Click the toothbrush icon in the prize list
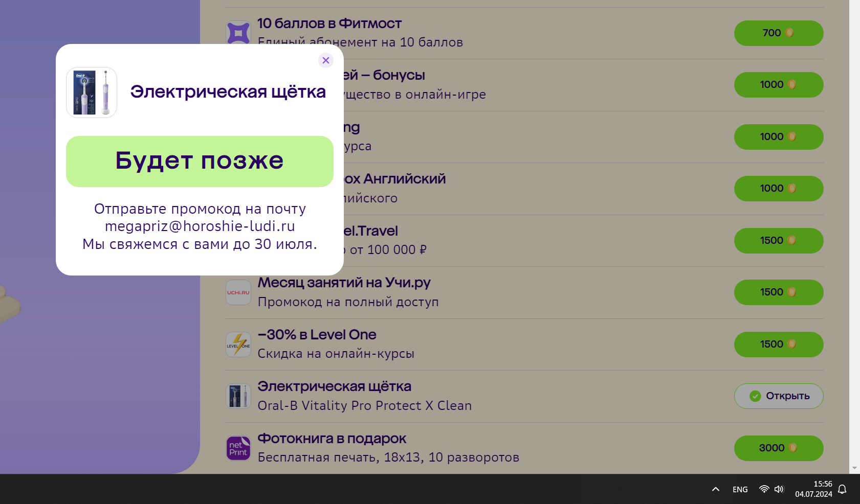This screenshot has width=860, height=504. click(238, 396)
